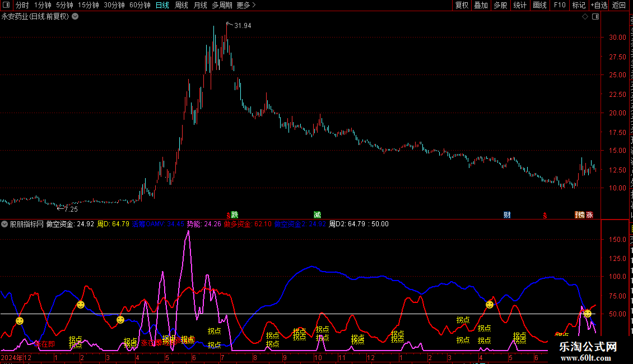Click the smiley signal icon before April 2024
The width and height of the screenshot is (633, 364).
(x=120, y=320)
